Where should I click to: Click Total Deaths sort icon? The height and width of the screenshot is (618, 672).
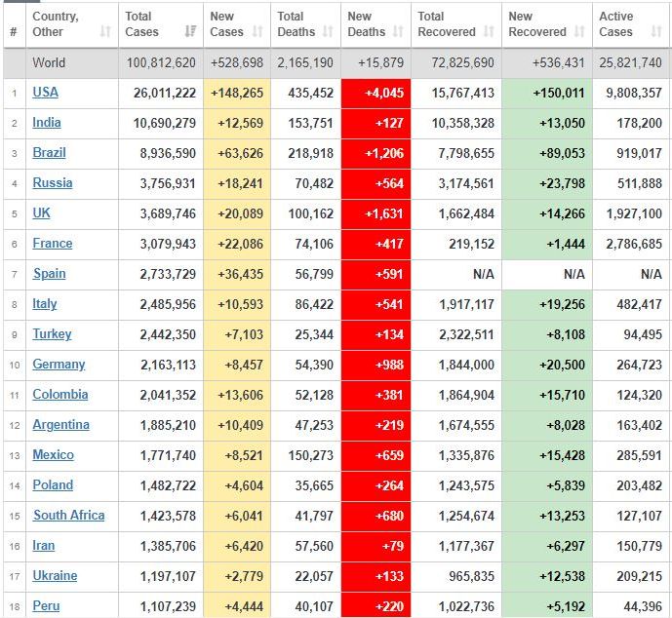pyautogui.click(x=329, y=32)
